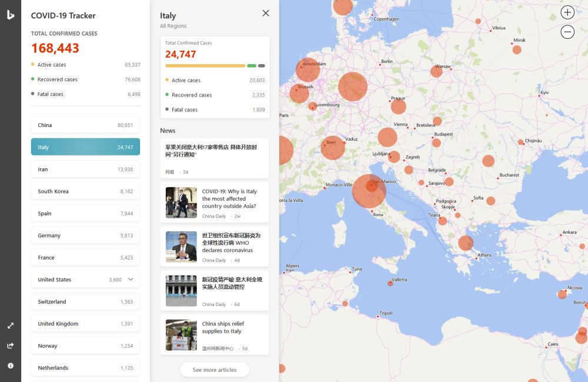
Task: Close the Italy details panel
Action: point(266,13)
